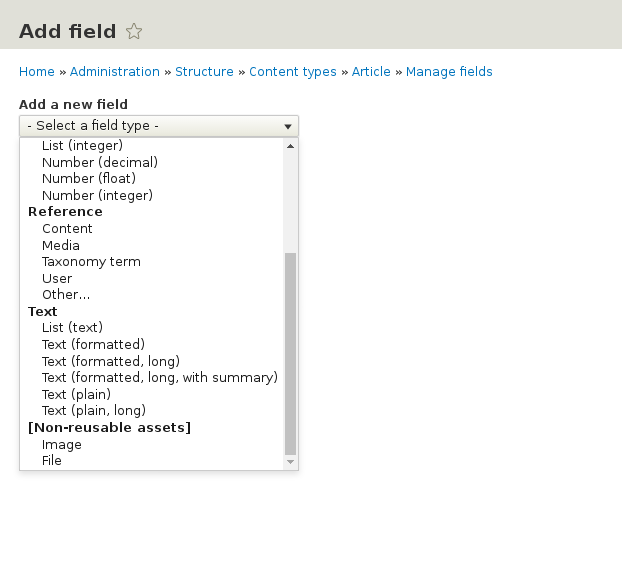Image resolution: width=622 pixels, height=579 pixels.
Task: Choose the Content reference option
Action: point(67,229)
